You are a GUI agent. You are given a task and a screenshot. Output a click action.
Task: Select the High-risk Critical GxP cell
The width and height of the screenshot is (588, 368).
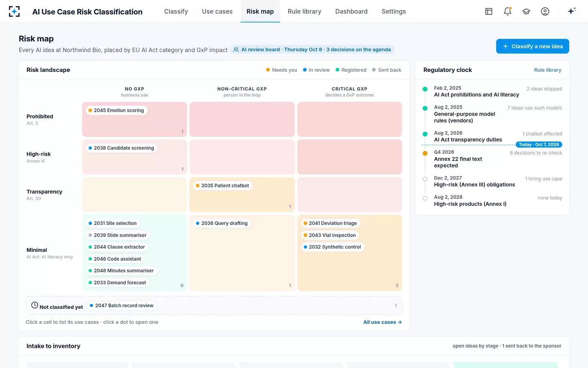coord(350,157)
